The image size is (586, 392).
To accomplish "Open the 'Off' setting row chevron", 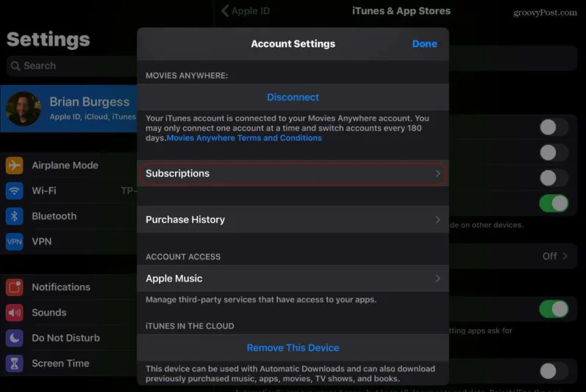I will tap(565, 256).
